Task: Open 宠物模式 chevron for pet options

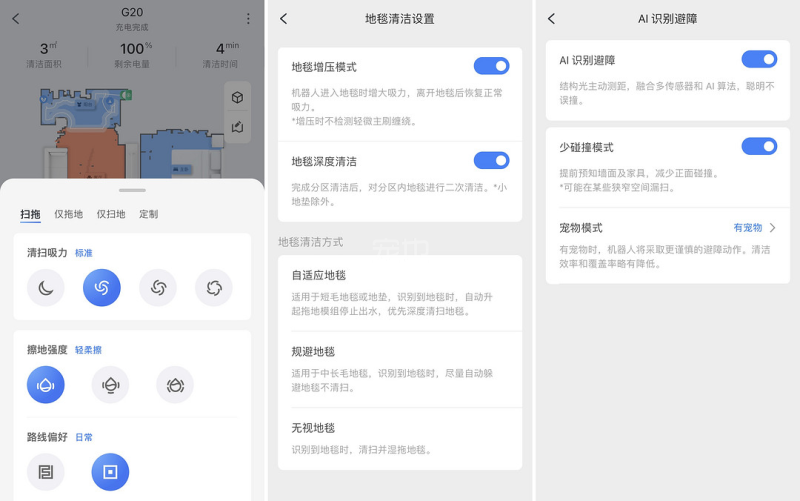Action: (x=772, y=228)
